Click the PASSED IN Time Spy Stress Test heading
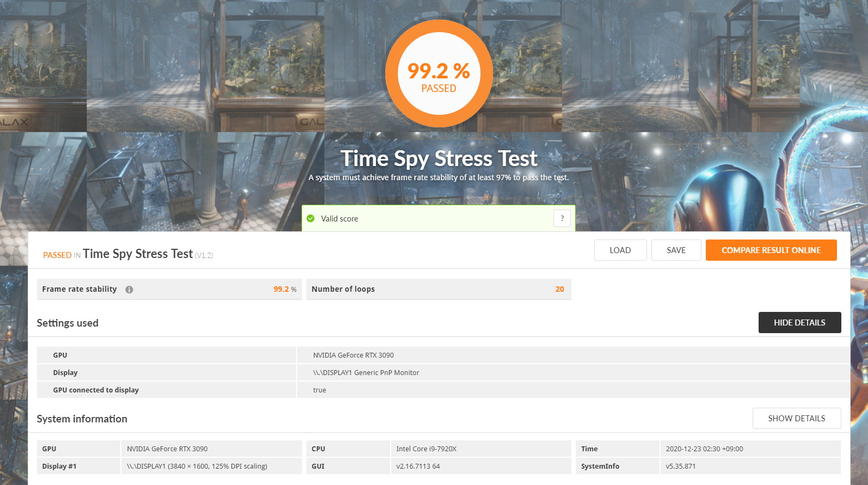Image resolution: width=868 pixels, height=485 pixels. [x=128, y=254]
